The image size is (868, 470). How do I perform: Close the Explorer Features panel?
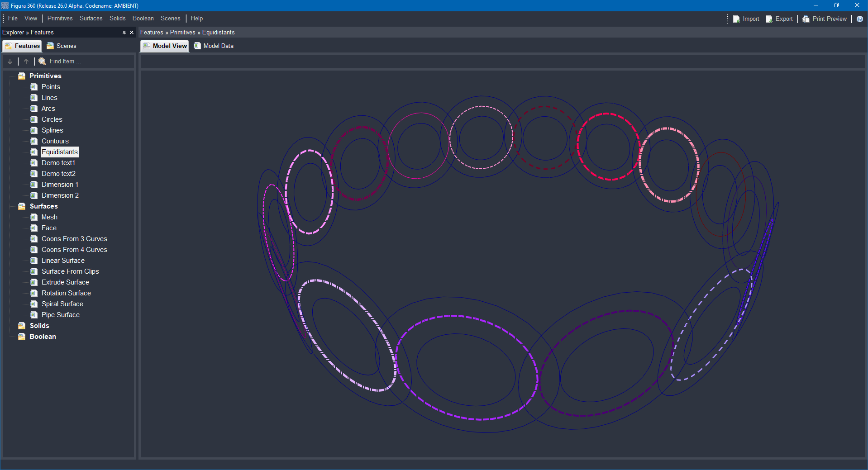coord(131,32)
